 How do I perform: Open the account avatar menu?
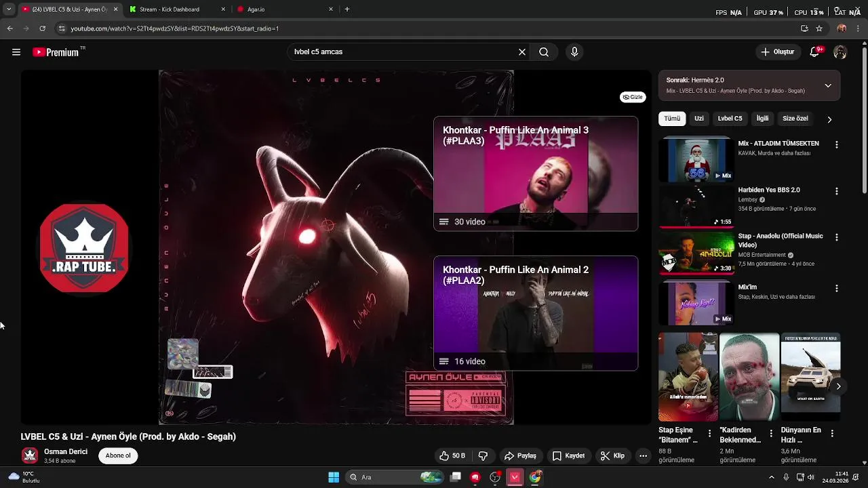(x=840, y=52)
